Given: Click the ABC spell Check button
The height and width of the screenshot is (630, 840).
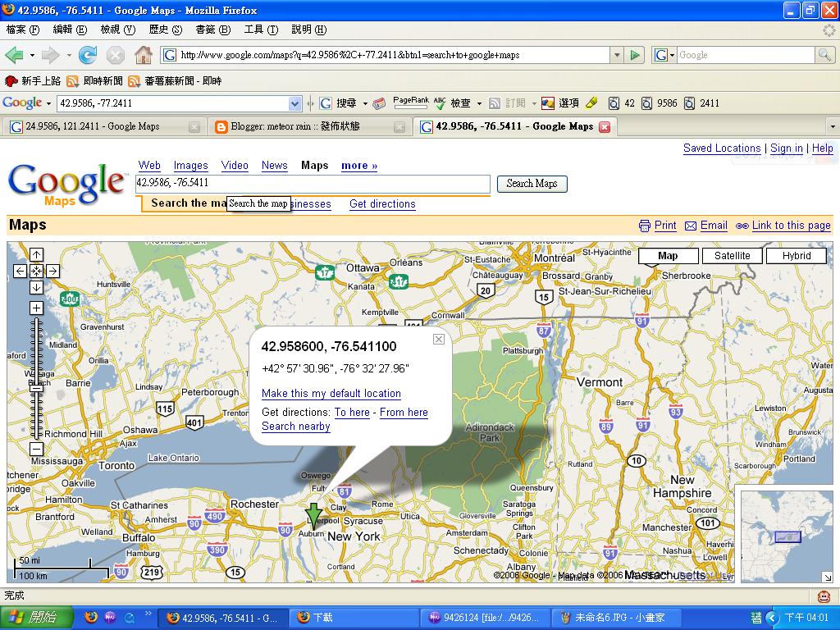Looking at the screenshot, I should pos(452,103).
